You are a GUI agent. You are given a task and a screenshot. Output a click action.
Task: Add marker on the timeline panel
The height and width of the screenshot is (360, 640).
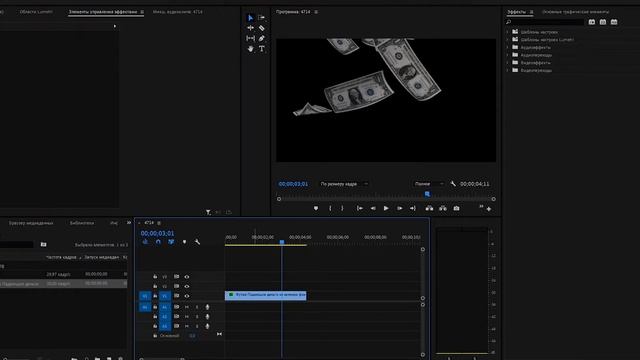coord(184,242)
